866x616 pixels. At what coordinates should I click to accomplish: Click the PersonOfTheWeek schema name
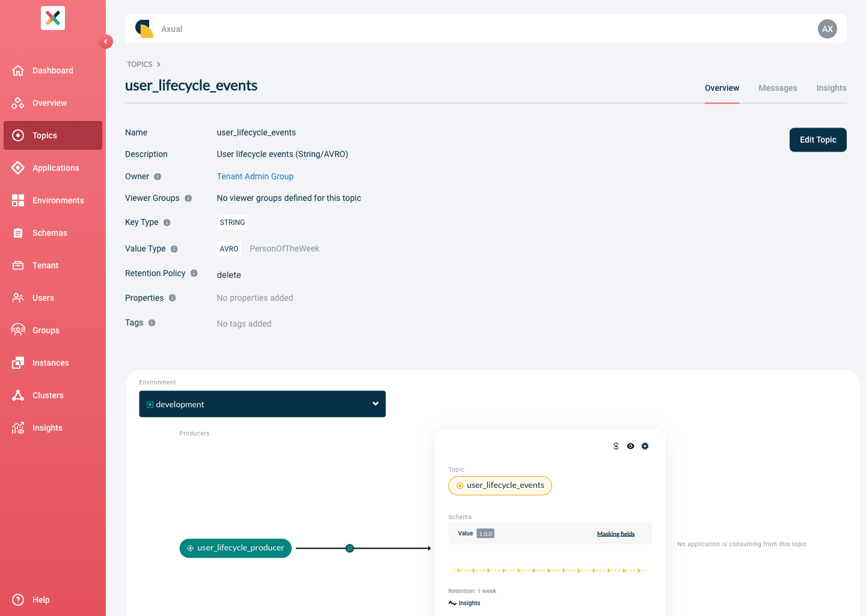[x=284, y=248]
